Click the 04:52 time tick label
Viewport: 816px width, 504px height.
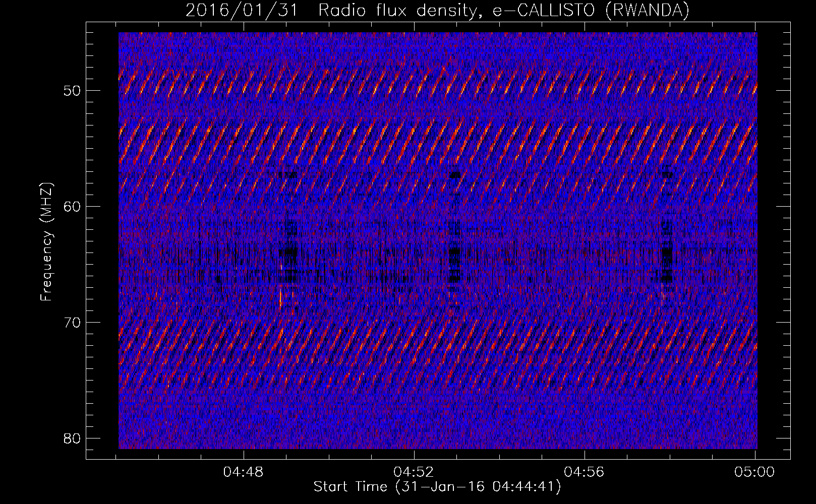[x=414, y=472]
